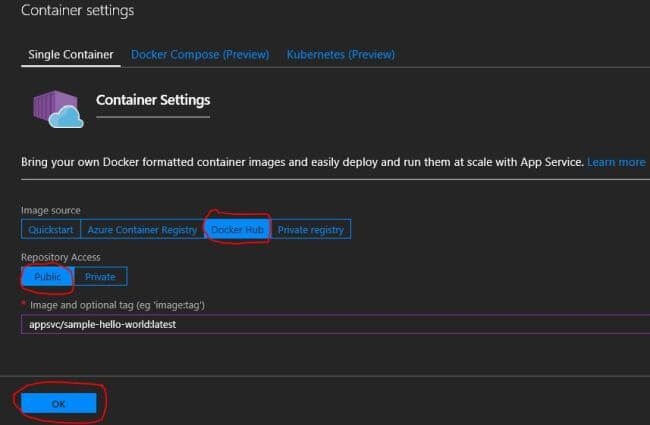Screen dimensions: 650x425
Task: Select Docker Hub as image source
Action: coord(237,230)
